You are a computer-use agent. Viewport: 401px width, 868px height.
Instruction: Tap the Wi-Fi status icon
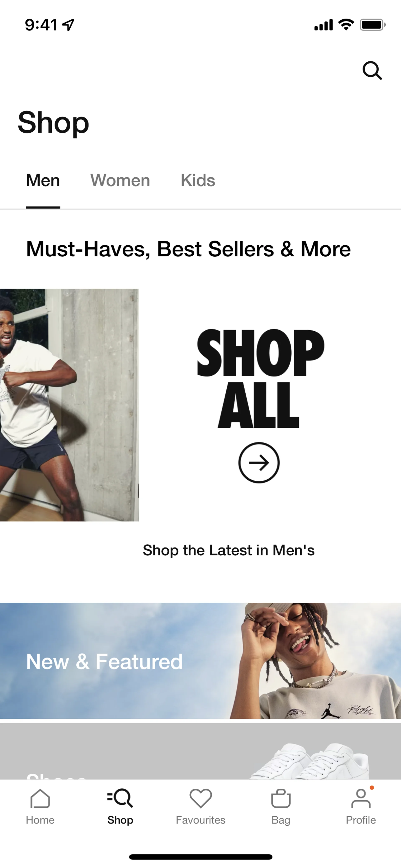pyautogui.click(x=346, y=24)
